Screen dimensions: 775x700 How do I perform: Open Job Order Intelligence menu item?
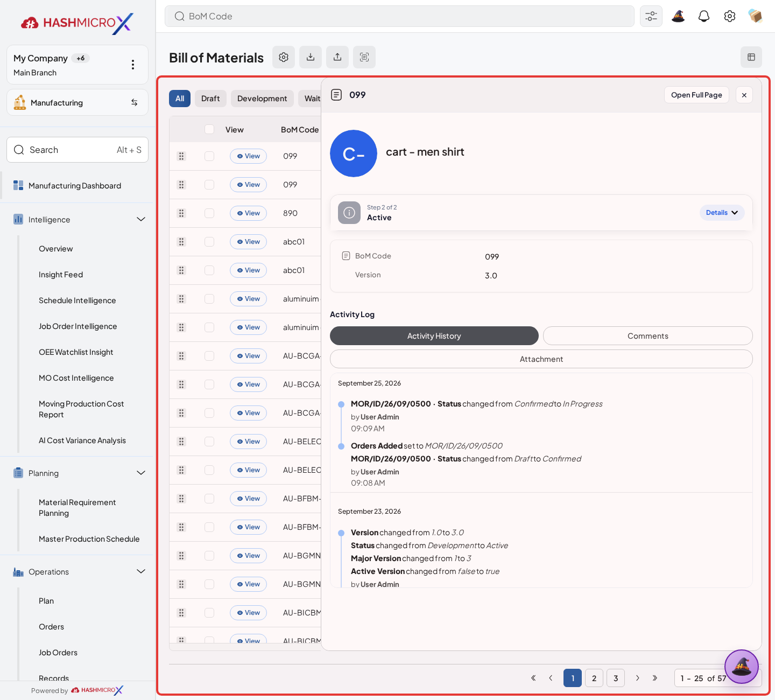77,326
